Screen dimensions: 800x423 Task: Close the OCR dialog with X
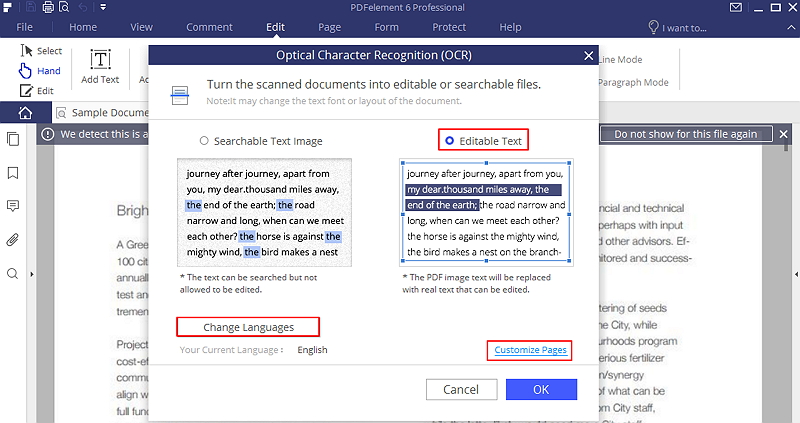pos(588,55)
